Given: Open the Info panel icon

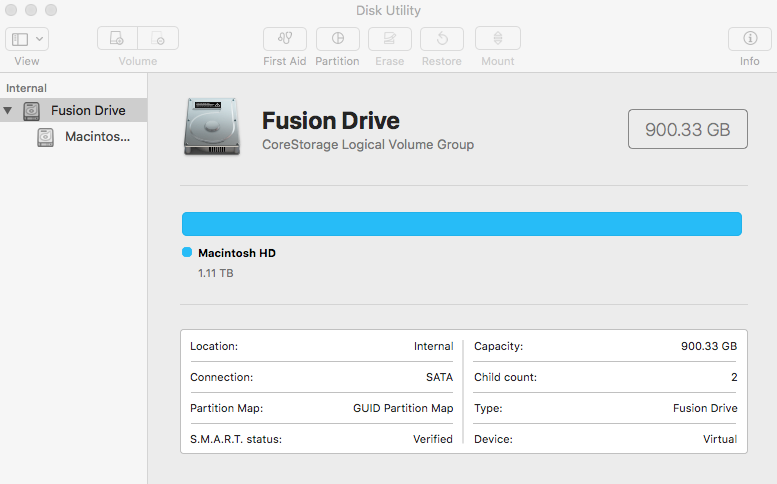Looking at the screenshot, I should (749, 39).
